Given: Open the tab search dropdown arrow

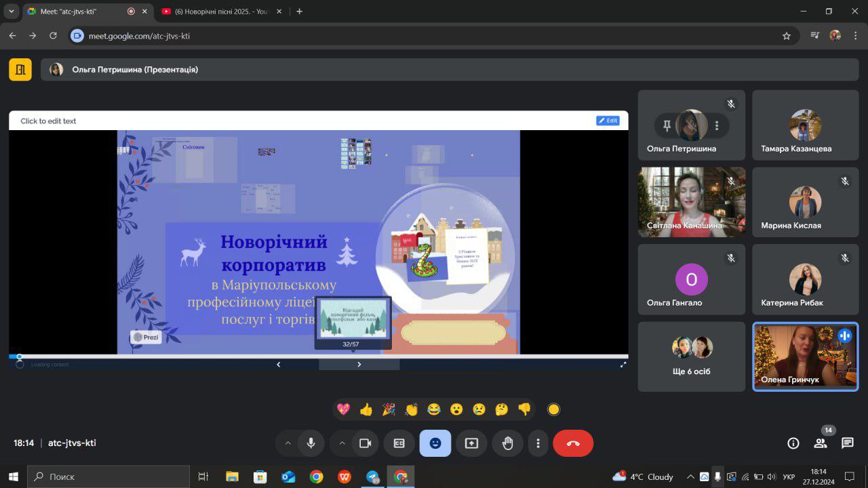Looking at the screenshot, I should [11, 12].
